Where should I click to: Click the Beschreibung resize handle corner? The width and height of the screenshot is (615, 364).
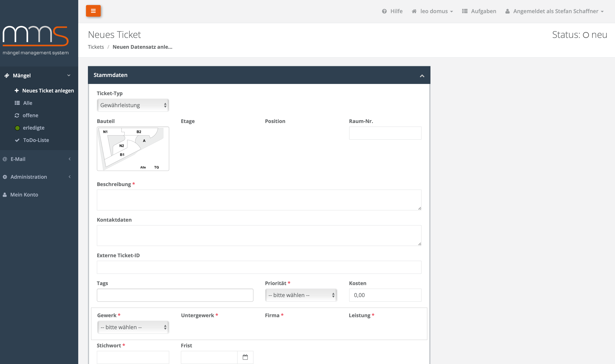tap(420, 208)
